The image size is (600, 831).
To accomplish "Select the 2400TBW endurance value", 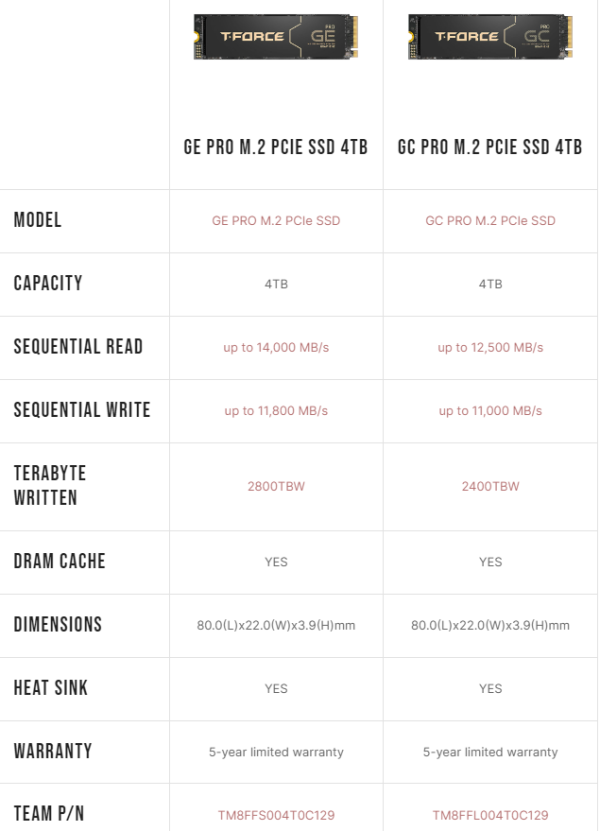I will 490,487.
